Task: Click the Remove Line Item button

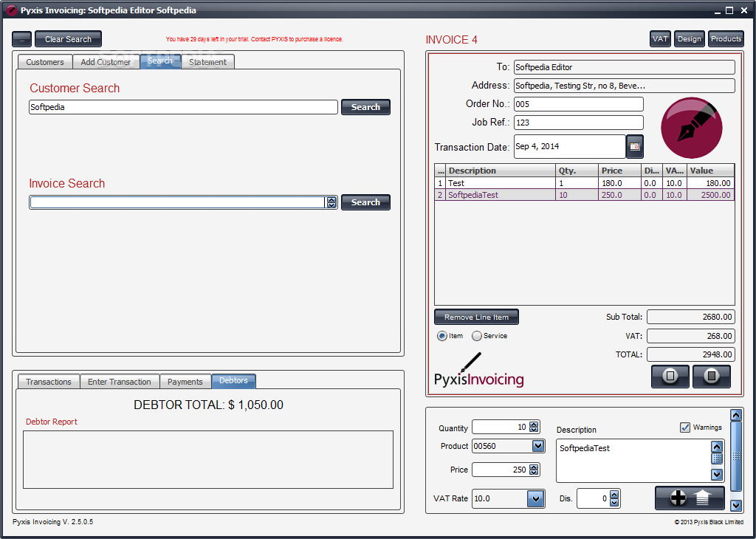Action: point(476,317)
